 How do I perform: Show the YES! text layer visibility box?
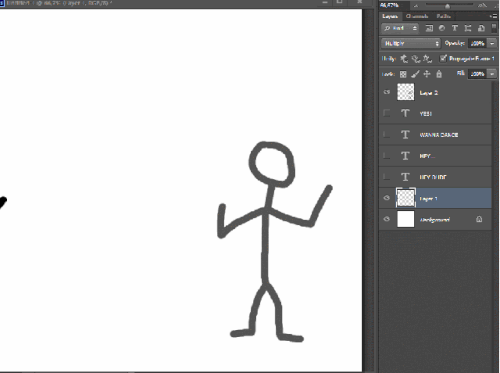point(387,114)
